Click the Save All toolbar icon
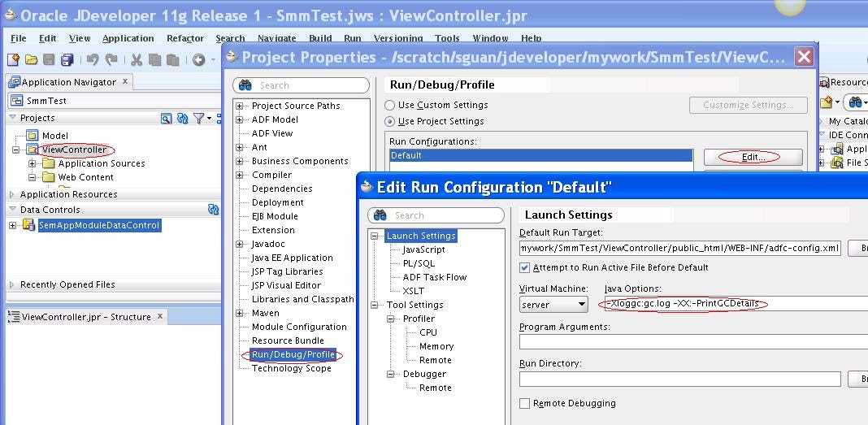 [67, 59]
